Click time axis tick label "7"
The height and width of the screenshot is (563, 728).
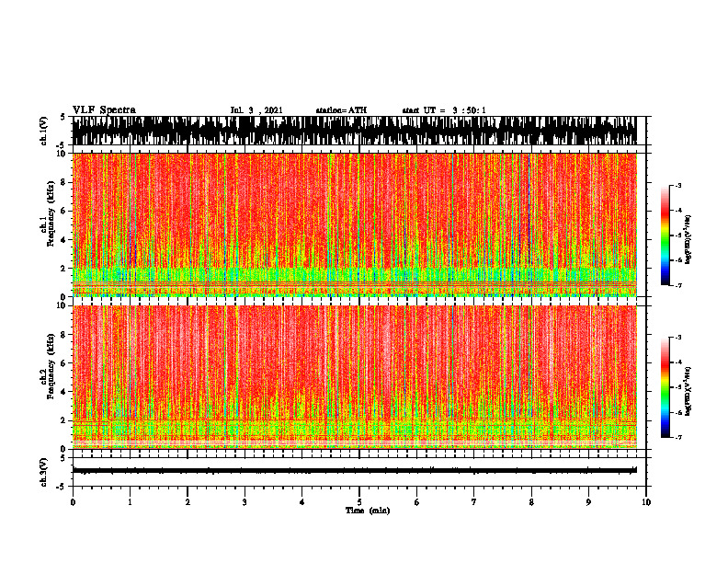point(474,502)
